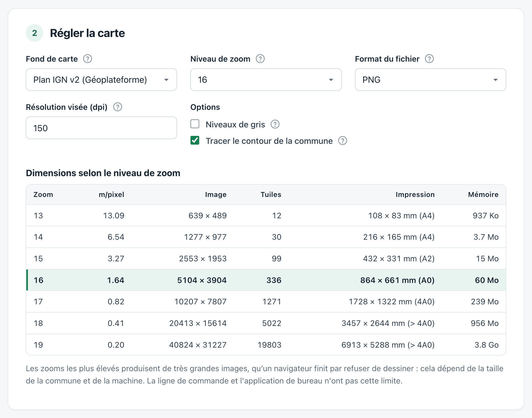Uncheck Tracer le contour de la commune
Viewport: 532px width, 418px height.
pyautogui.click(x=195, y=141)
